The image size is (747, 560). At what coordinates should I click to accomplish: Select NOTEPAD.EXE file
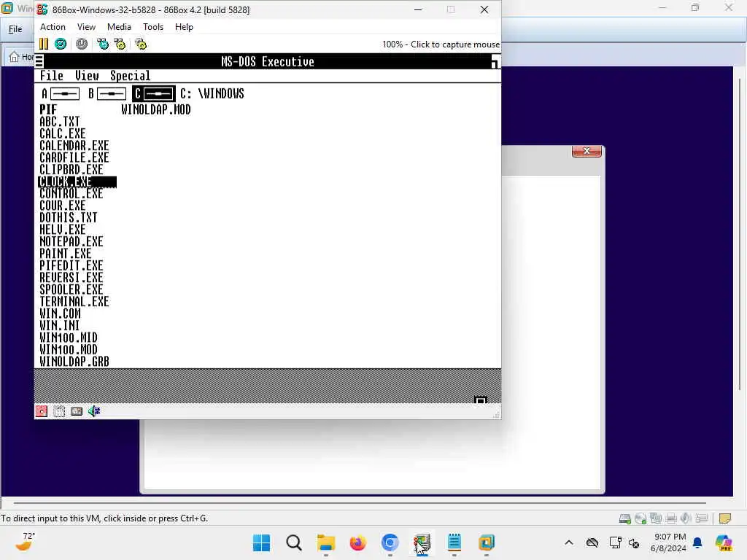pyautogui.click(x=71, y=242)
